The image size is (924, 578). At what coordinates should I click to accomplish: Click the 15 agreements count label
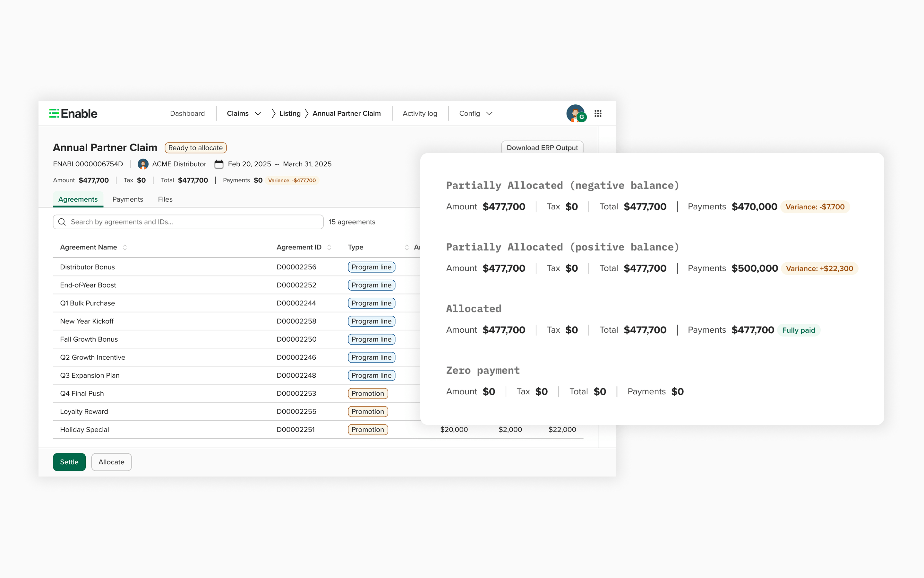[352, 222]
